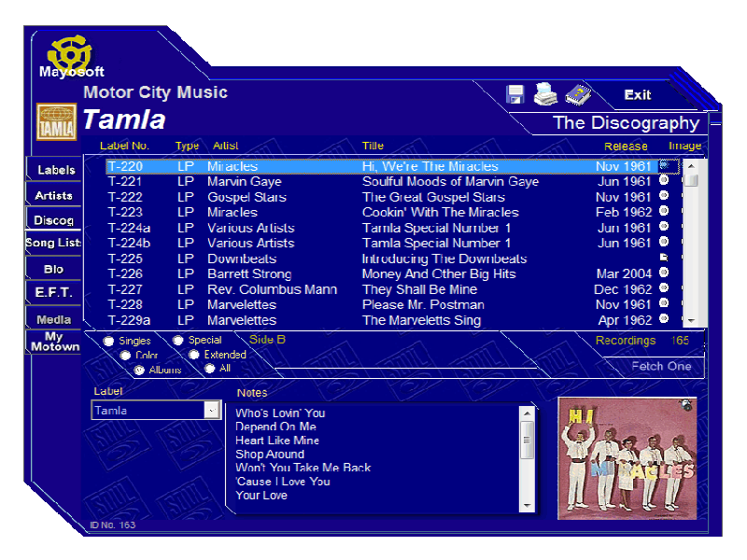Click 'Shop Around' in Notes list
The height and width of the screenshot is (560, 747).
click(270, 455)
